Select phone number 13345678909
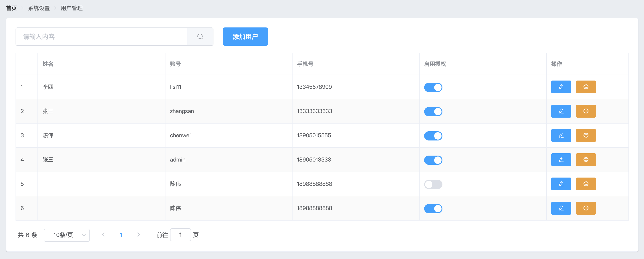The image size is (644, 259). 314,87
